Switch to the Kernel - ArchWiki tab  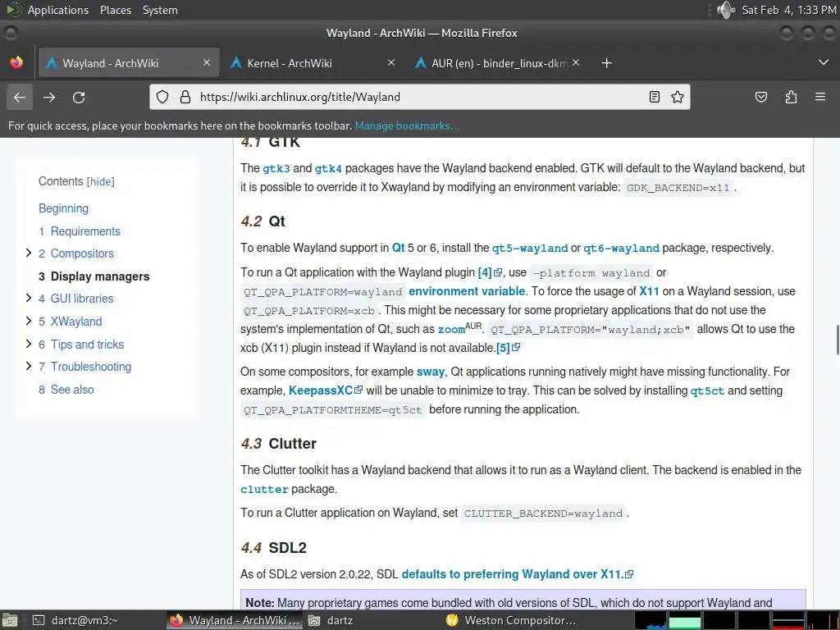313,62
